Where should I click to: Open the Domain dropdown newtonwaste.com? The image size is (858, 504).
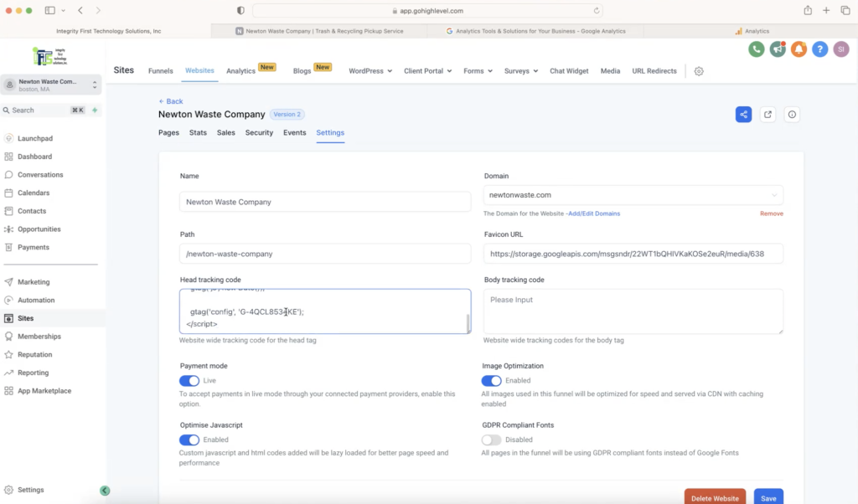coord(633,195)
